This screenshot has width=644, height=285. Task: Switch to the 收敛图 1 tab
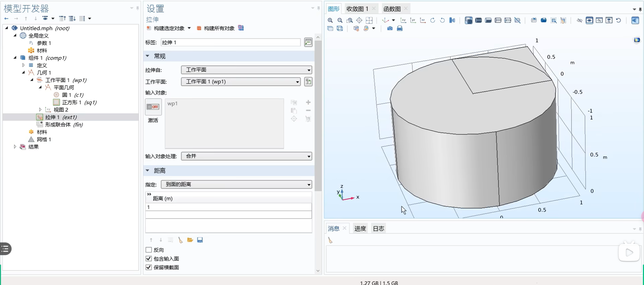click(357, 9)
